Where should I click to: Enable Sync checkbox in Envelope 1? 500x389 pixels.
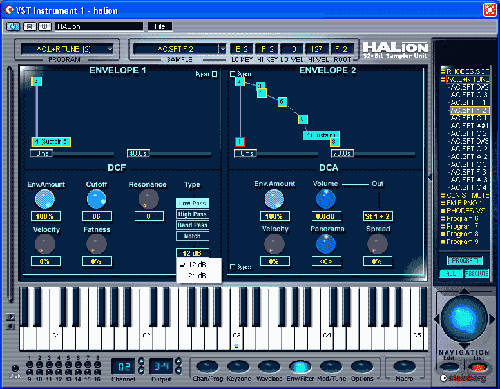pos(214,74)
